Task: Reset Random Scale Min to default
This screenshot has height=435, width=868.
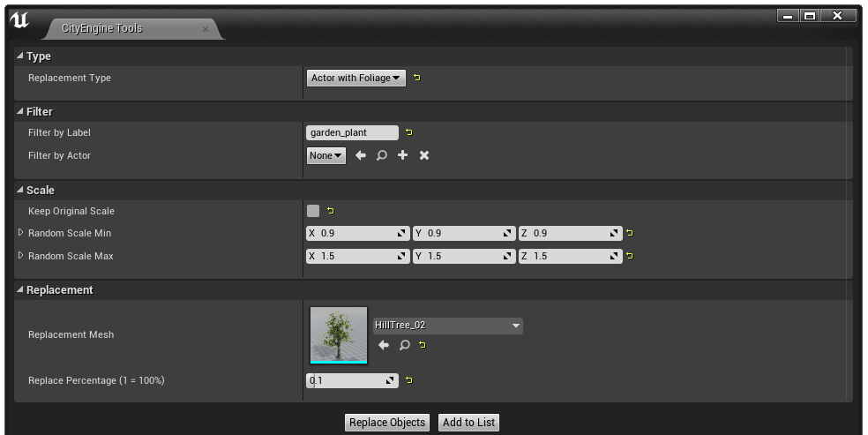Action: coord(630,233)
